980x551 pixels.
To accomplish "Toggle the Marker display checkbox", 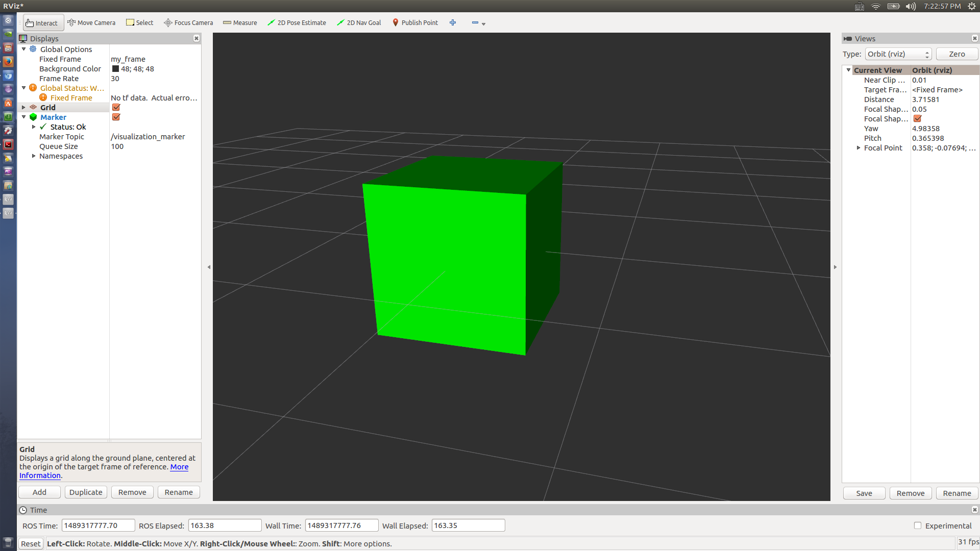I will [116, 117].
